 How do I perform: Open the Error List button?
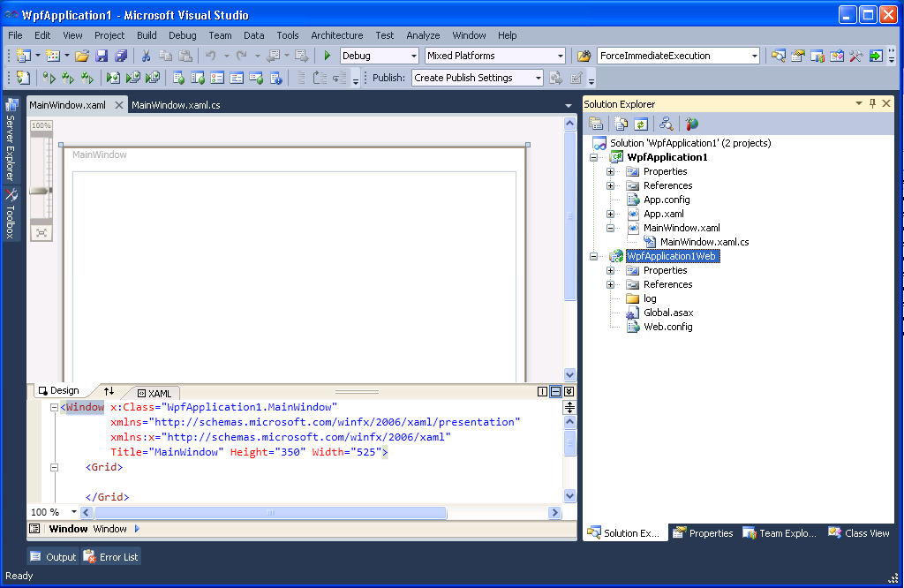point(110,557)
